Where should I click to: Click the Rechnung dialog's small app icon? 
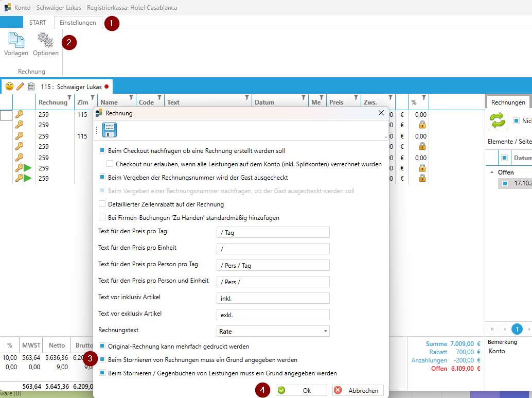pyautogui.click(x=99, y=113)
